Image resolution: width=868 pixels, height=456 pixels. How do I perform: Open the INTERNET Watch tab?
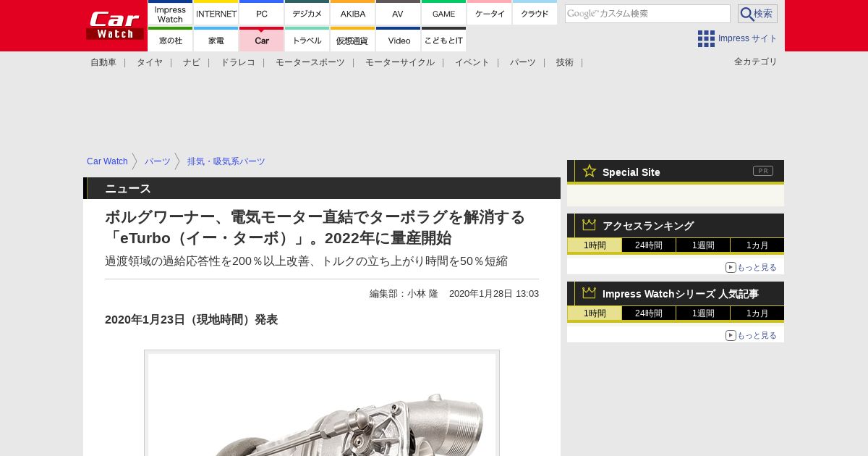216,12
